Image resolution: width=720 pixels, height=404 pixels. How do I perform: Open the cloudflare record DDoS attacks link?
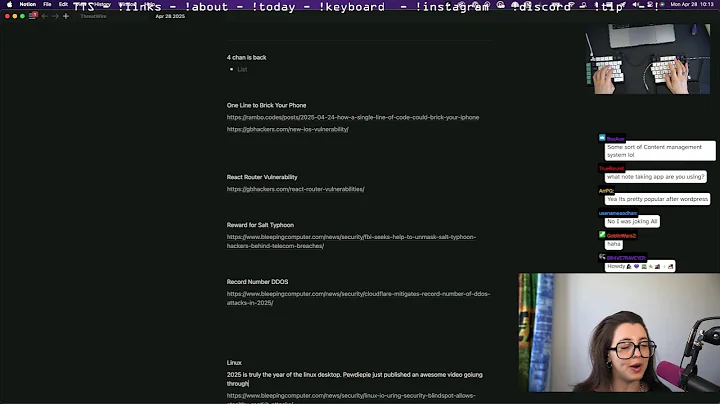click(358, 298)
